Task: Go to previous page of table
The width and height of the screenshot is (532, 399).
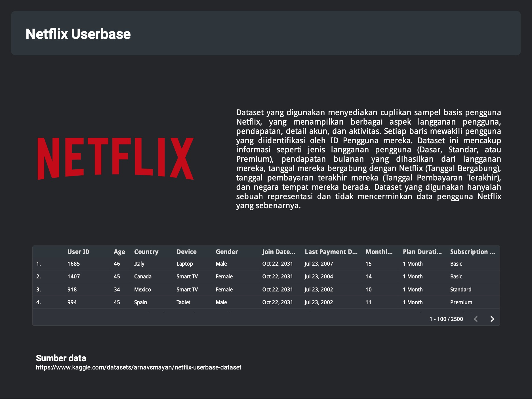Action: pyautogui.click(x=476, y=319)
